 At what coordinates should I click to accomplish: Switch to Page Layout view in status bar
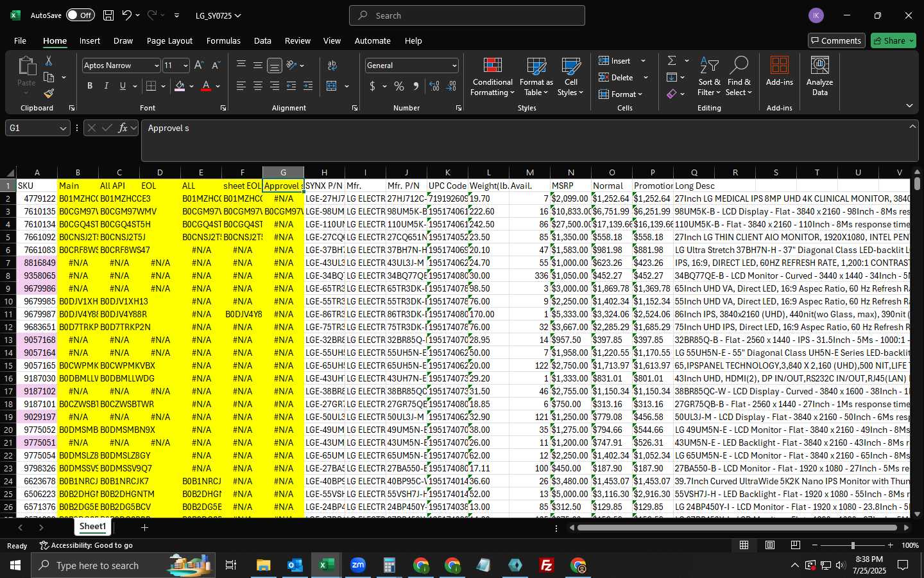pyautogui.click(x=769, y=545)
